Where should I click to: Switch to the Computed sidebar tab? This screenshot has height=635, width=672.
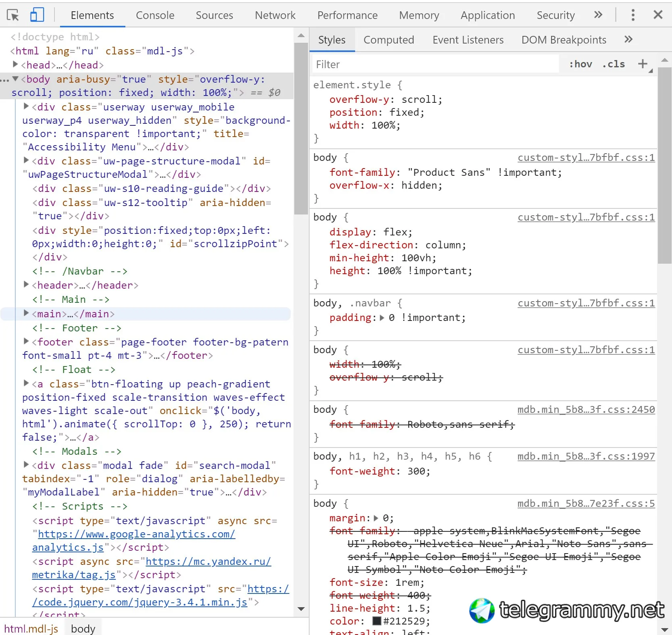389,40
